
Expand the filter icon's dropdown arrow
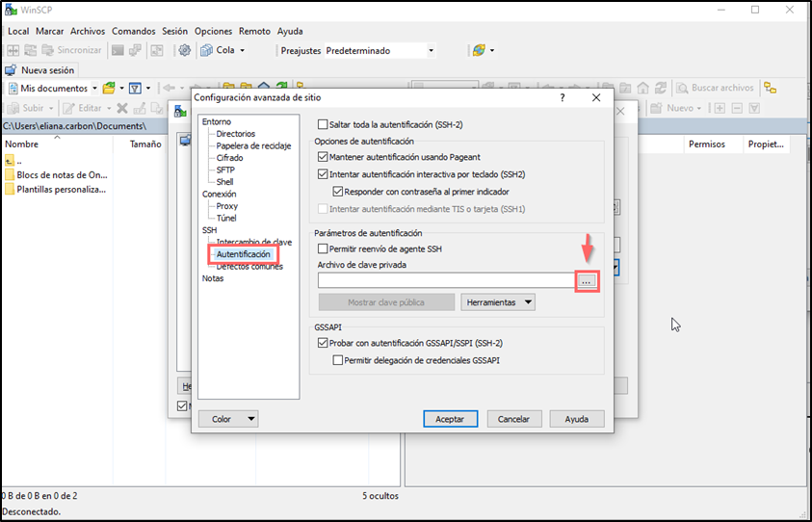point(148,88)
